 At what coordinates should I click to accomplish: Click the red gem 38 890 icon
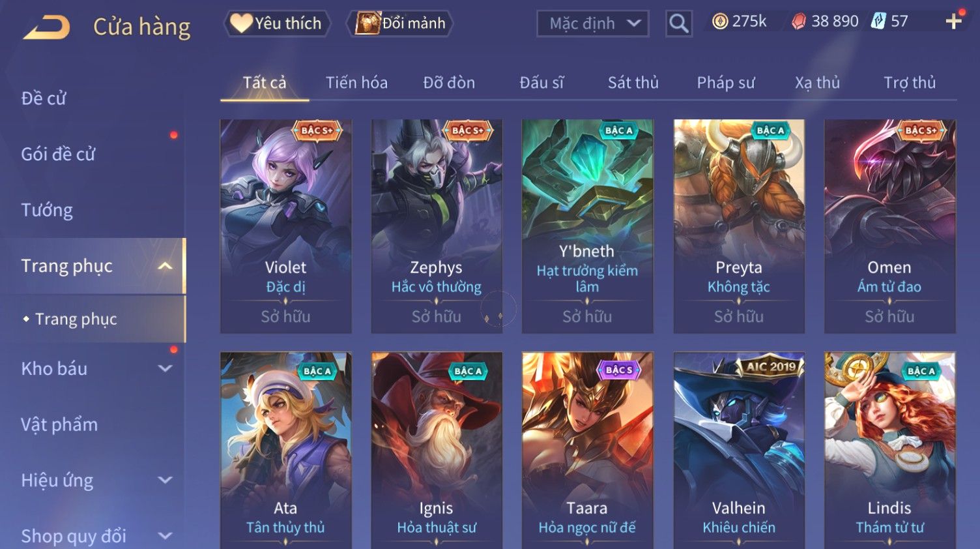point(798,22)
